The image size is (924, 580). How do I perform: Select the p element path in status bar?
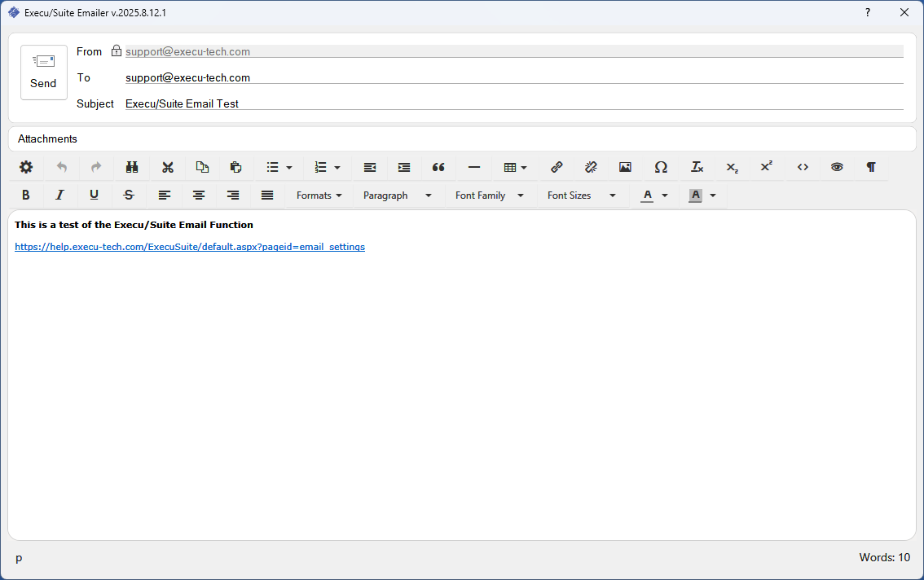tap(19, 558)
